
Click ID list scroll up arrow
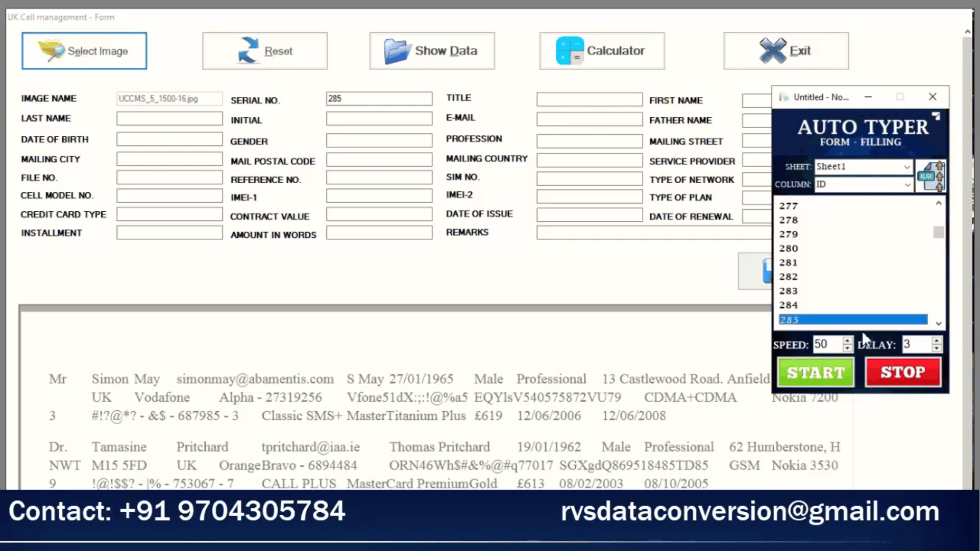click(x=938, y=203)
